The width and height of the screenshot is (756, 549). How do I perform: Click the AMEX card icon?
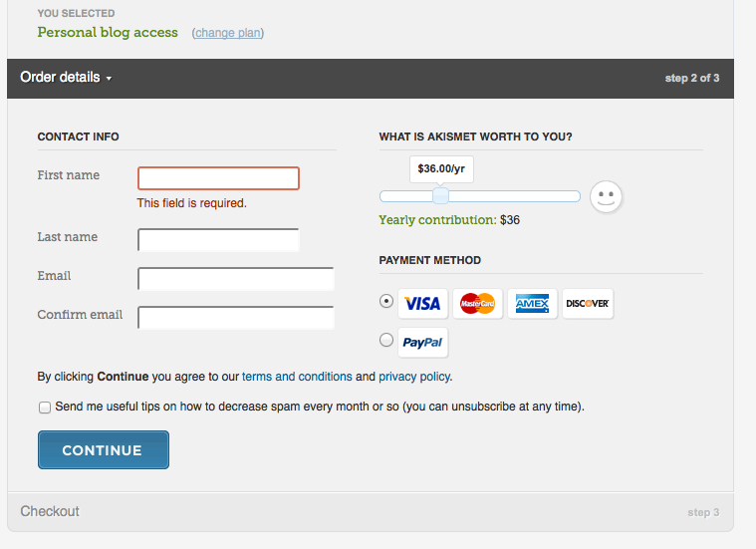tap(532, 304)
